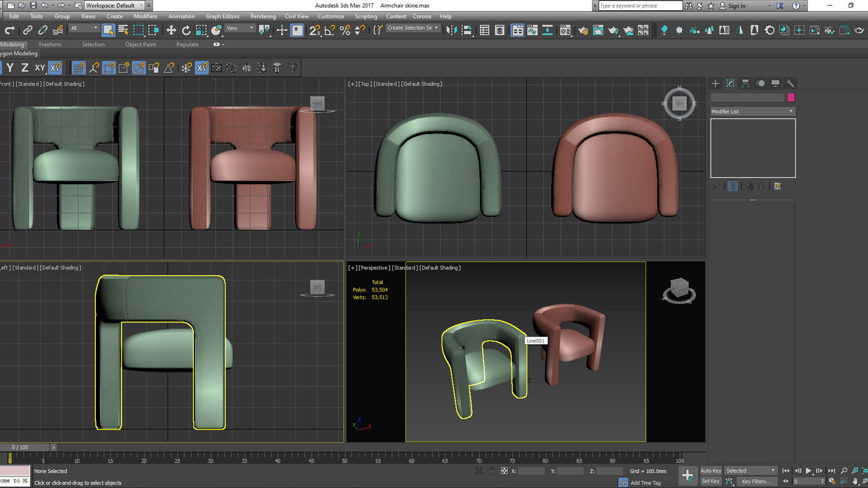Open the Corona menu
The image size is (868, 488).
click(422, 16)
